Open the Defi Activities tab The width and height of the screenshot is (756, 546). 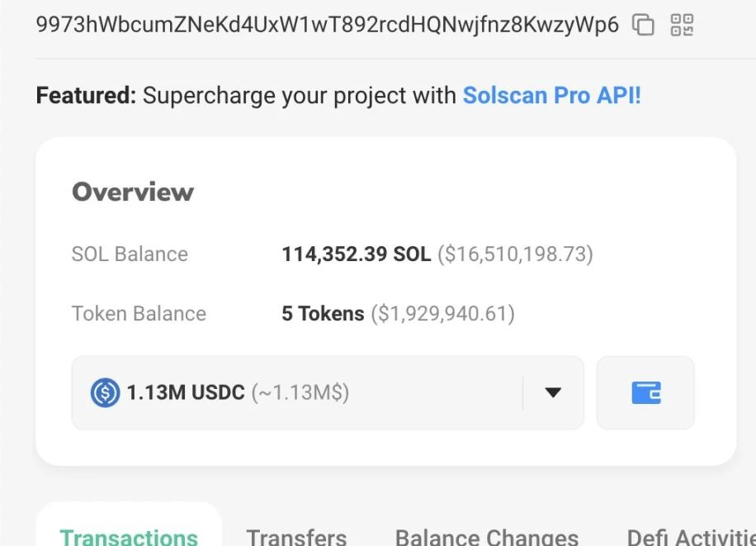[x=692, y=537]
